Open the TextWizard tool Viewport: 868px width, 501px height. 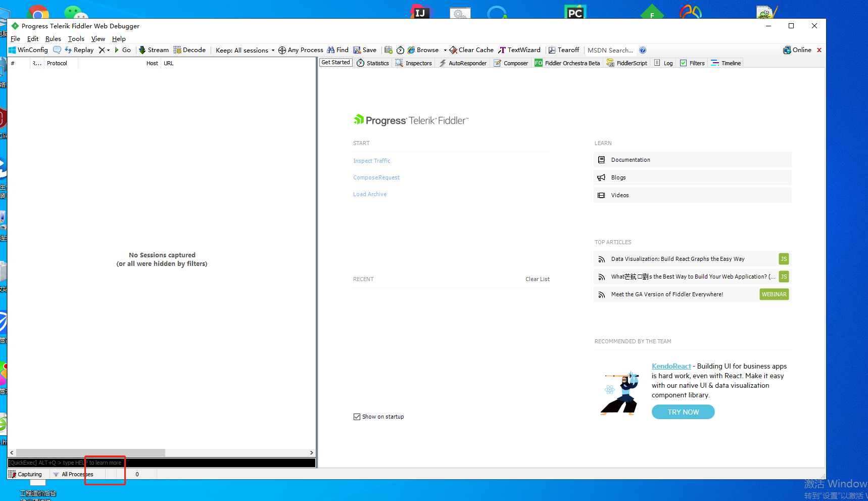coord(519,50)
